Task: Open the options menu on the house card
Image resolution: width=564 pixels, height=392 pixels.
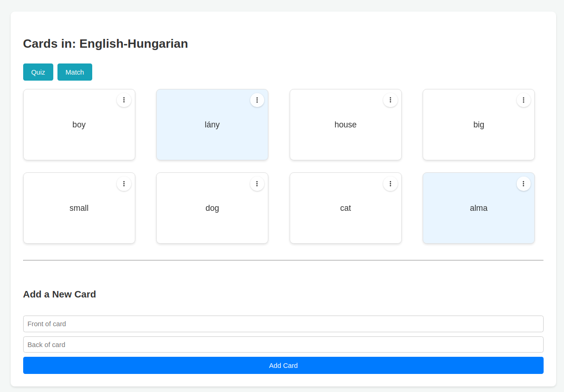Action: click(x=390, y=100)
